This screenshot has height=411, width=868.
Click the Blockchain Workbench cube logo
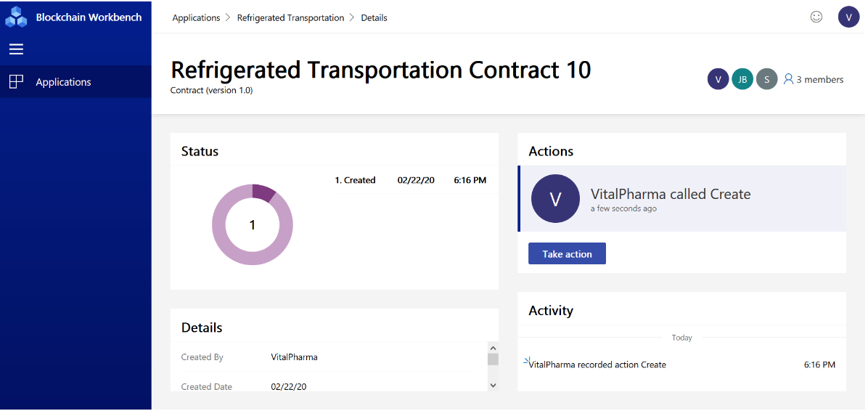coord(16,17)
